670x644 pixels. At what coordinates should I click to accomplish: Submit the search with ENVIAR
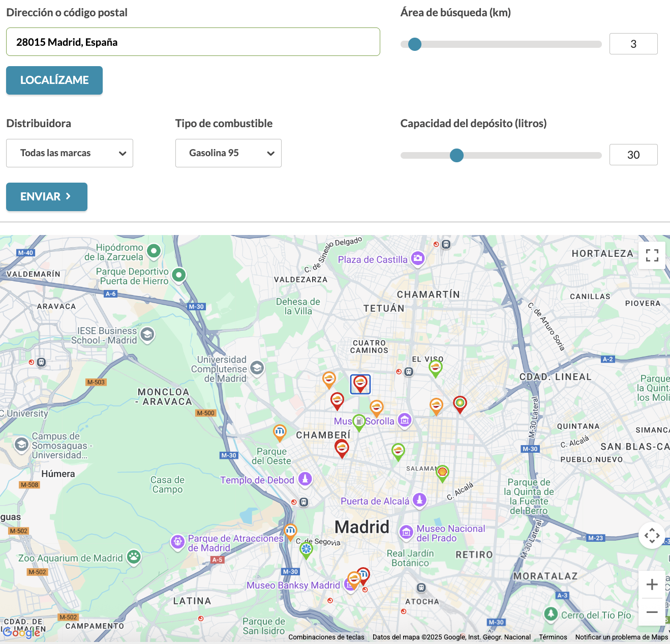click(47, 197)
